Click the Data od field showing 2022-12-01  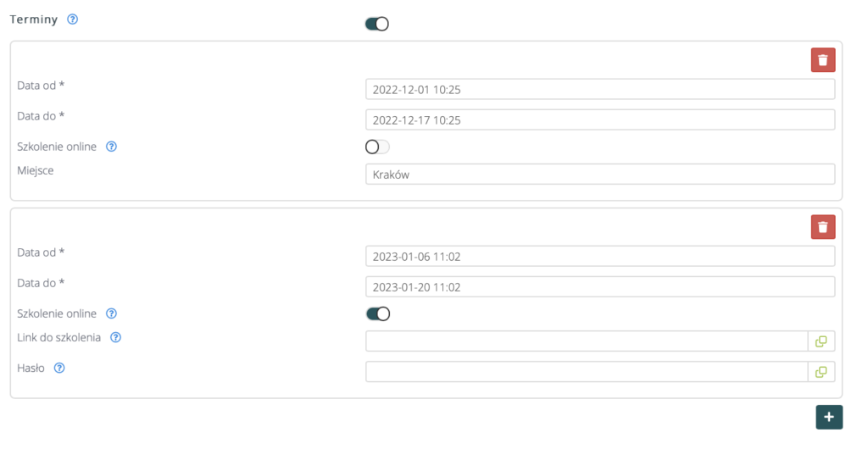[599, 90]
